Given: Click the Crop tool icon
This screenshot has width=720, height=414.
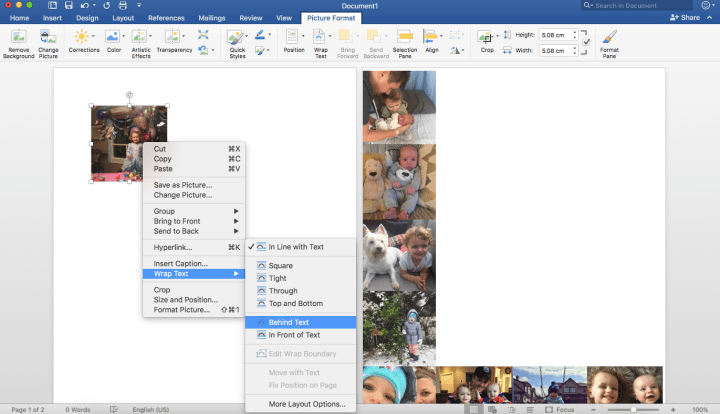Looking at the screenshot, I should pyautogui.click(x=485, y=38).
